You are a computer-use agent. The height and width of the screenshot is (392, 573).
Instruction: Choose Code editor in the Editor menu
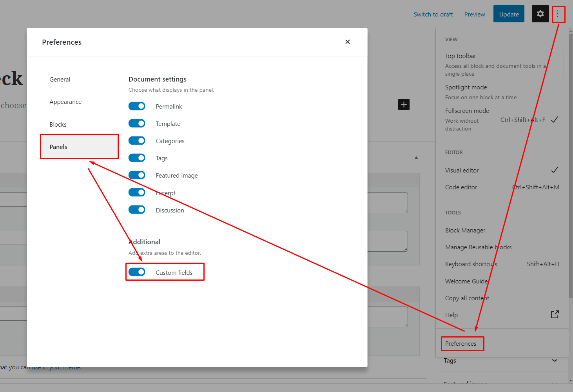[x=461, y=187]
